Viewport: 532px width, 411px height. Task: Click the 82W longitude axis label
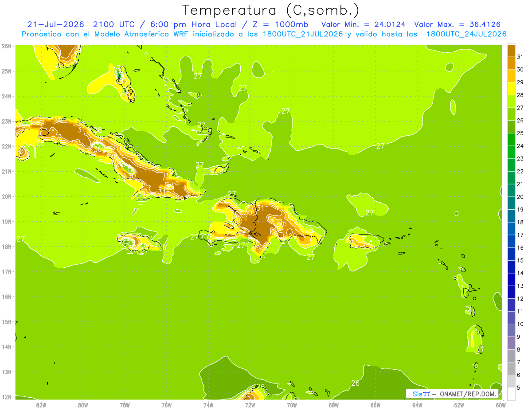pos(41,405)
